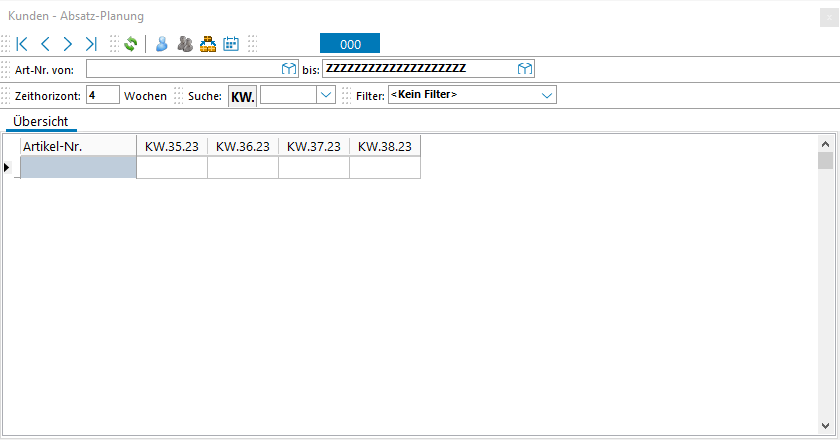This screenshot has height=440, width=840.
Task: Go to the next record
Action: (x=68, y=44)
